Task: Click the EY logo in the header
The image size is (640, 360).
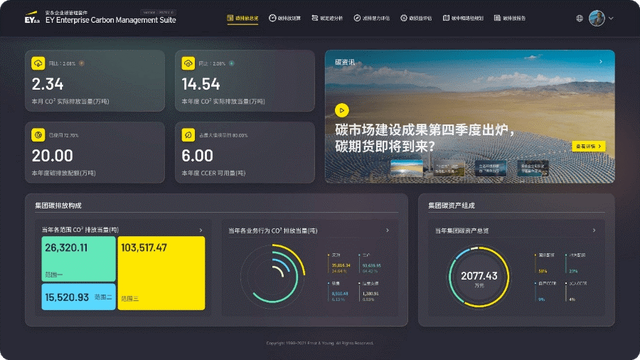Action: (32, 18)
